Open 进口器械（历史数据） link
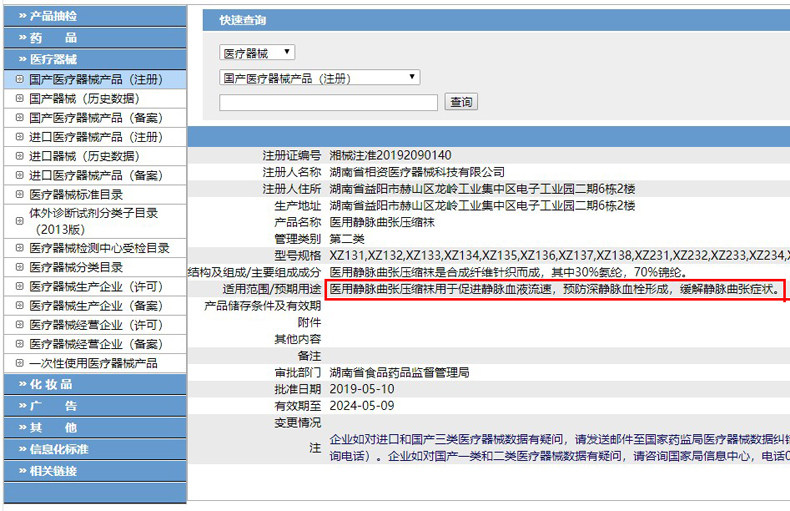 pos(84,156)
